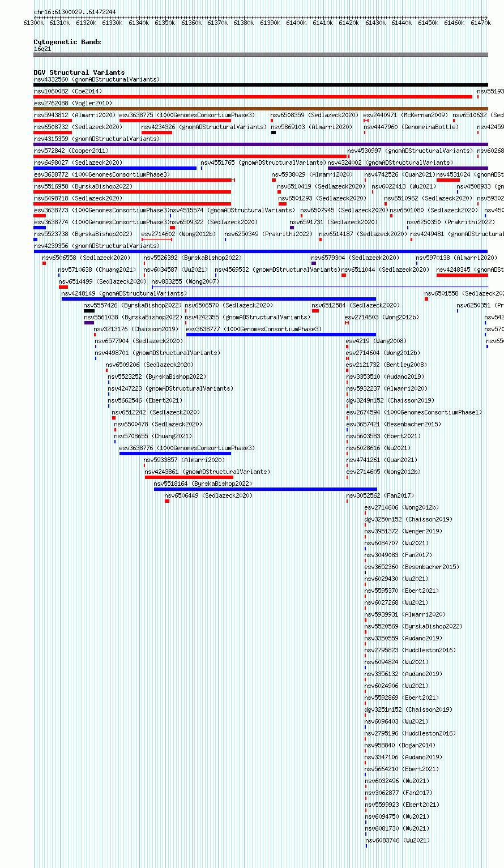Screen dimensions: 504x868
Task: Open nsv833255 (Wong2007) variant
Action: (185, 281)
